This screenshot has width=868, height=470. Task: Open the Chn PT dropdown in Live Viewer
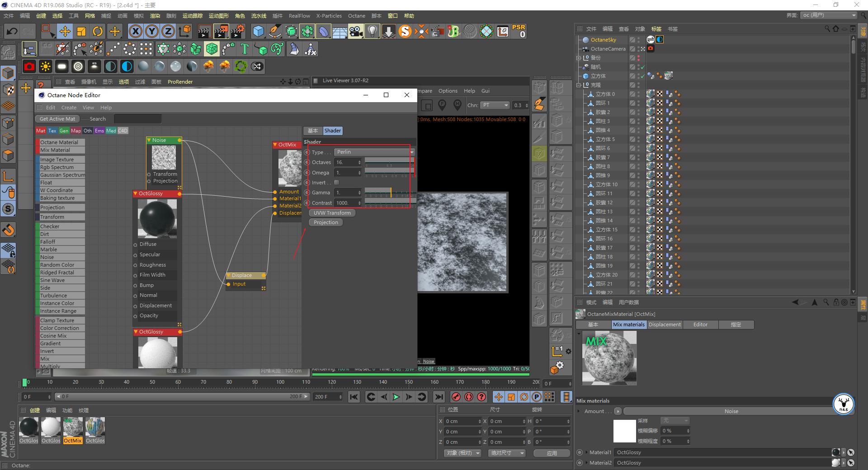click(495, 105)
